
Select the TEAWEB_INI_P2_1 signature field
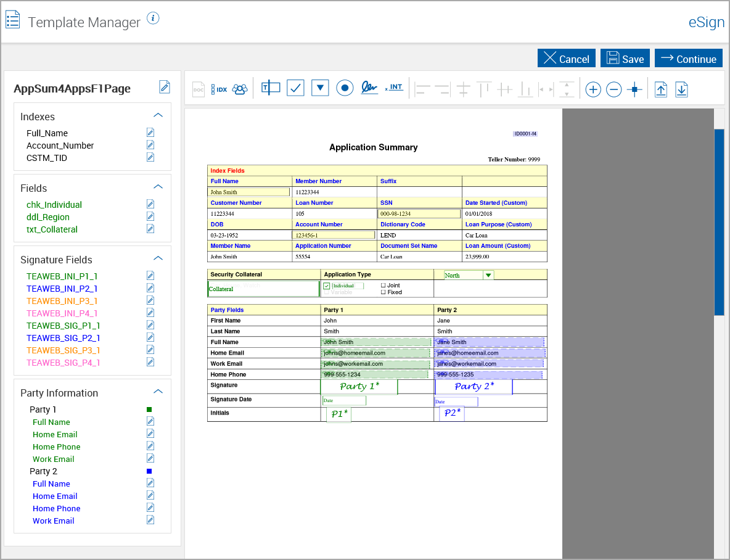click(x=62, y=289)
